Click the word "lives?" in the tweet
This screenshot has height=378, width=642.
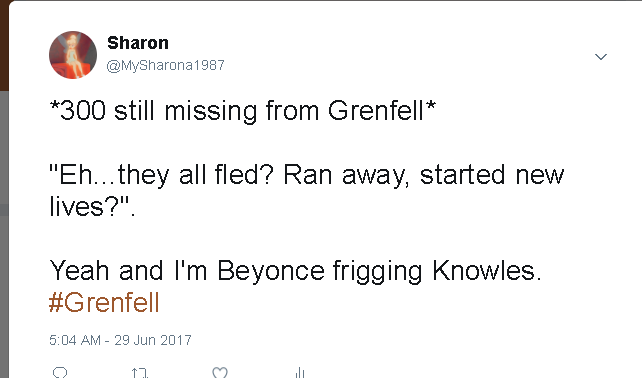coord(83,207)
